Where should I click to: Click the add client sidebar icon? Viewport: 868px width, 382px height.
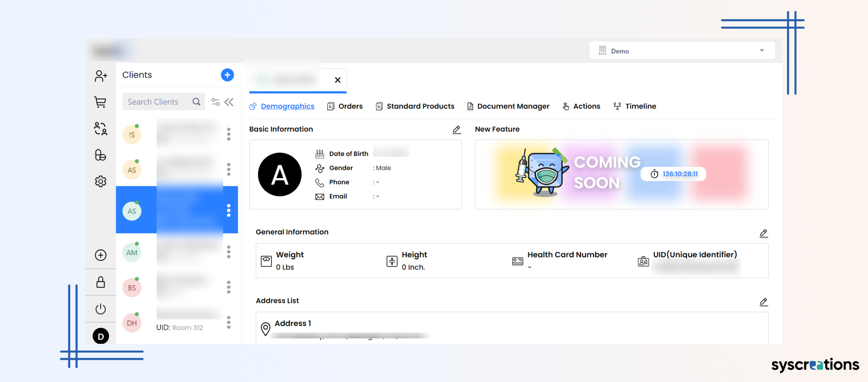click(x=101, y=76)
